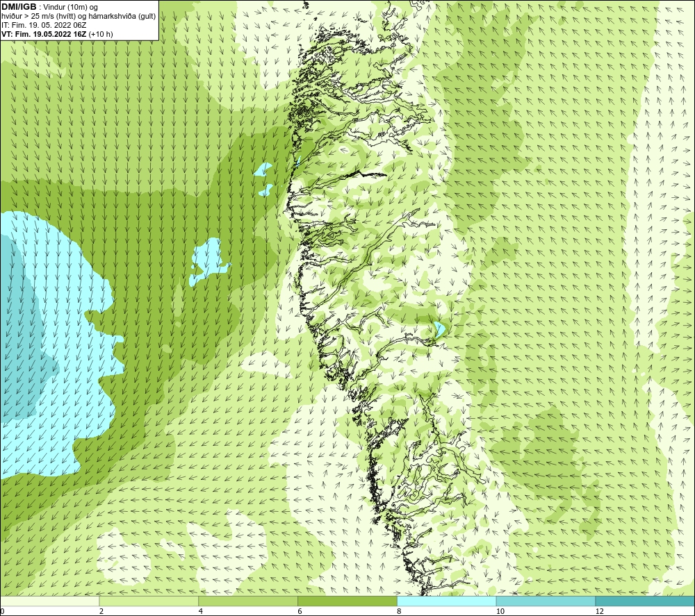Click the darkest teal swatch above 12

[x=646, y=601]
